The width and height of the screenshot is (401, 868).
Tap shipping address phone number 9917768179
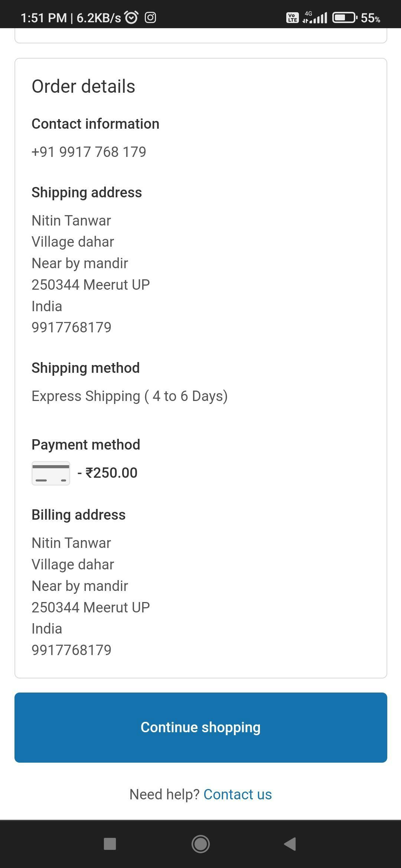(71, 328)
